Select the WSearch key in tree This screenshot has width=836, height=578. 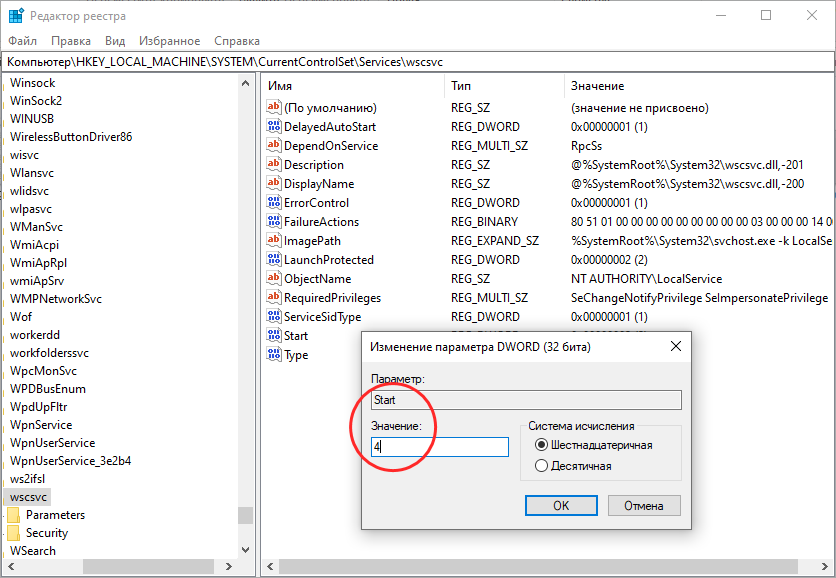click(33, 551)
